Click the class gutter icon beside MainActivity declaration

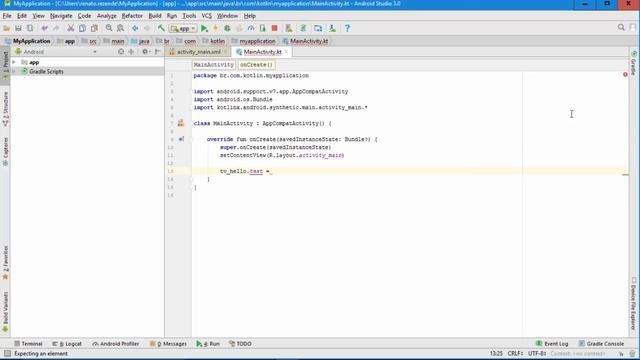(181, 123)
